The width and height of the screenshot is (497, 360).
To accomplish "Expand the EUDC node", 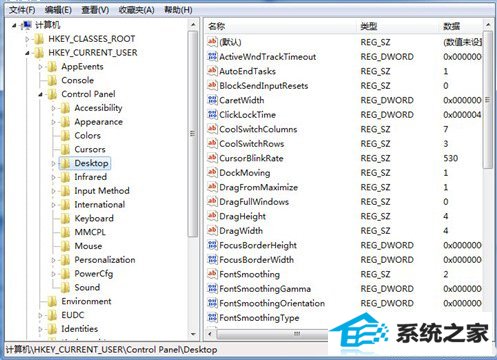I will [40, 315].
